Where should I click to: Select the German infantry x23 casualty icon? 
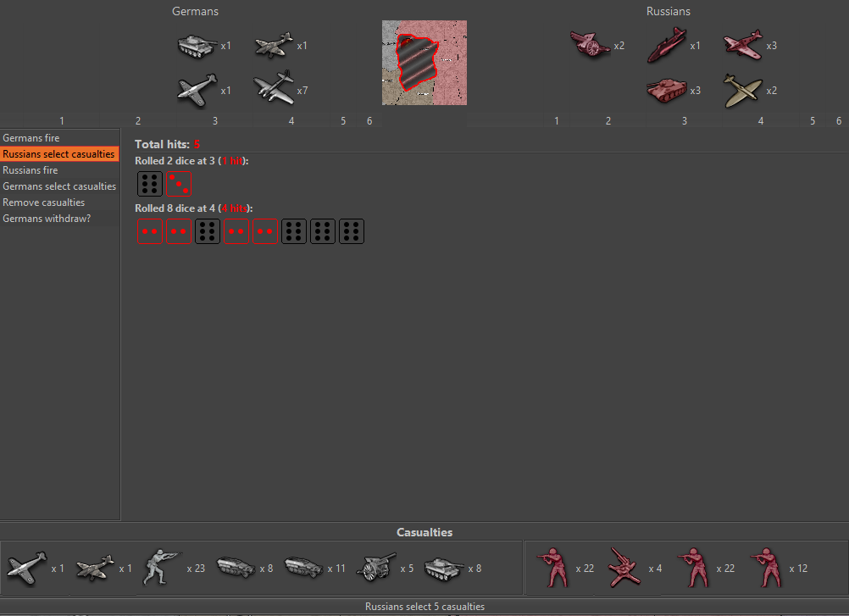[x=161, y=567]
